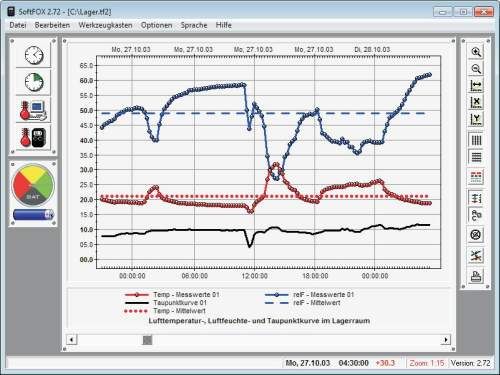Click the crossed-circle icon in right toolbar
Screen dimensions: 500x375
click(476, 235)
